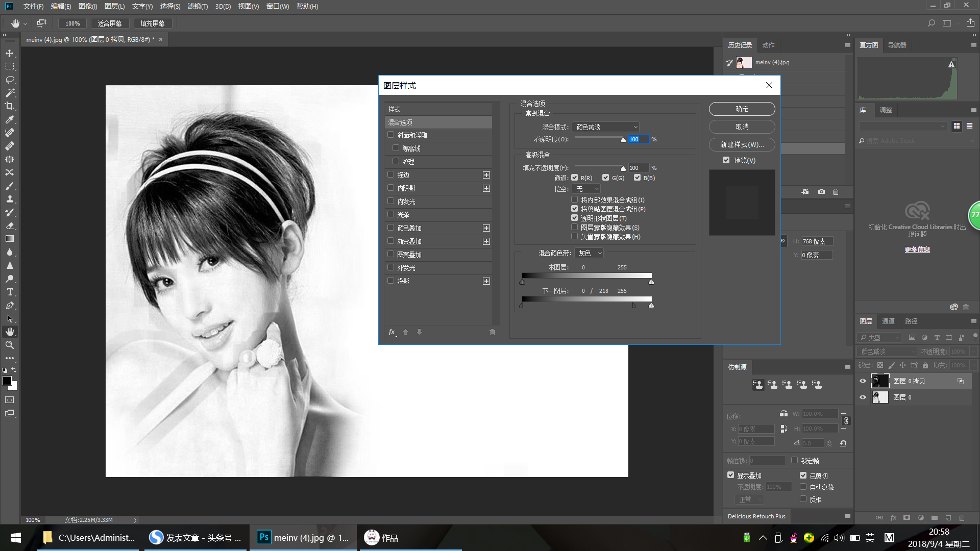Select the Hand tool in toolbox
Screen dimensions: 980x551
coord(10,332)
